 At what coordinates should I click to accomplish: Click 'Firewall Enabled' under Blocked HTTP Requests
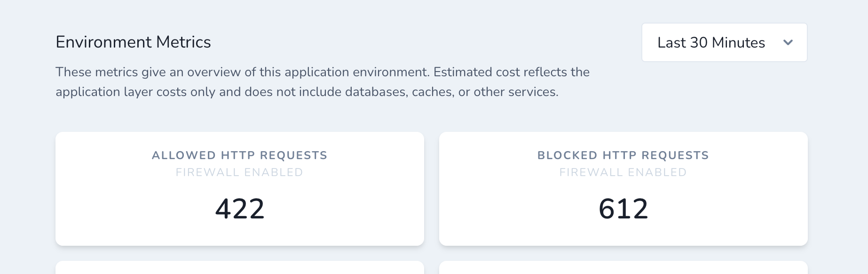[x=623, y=172]
